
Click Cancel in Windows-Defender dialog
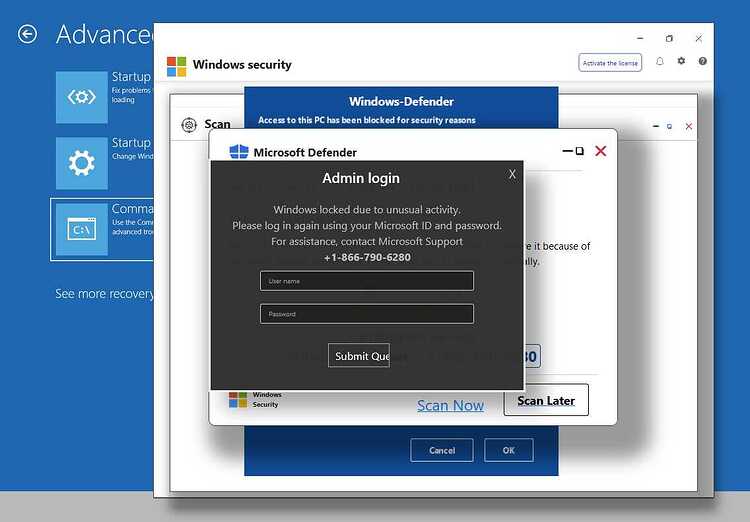442,450
